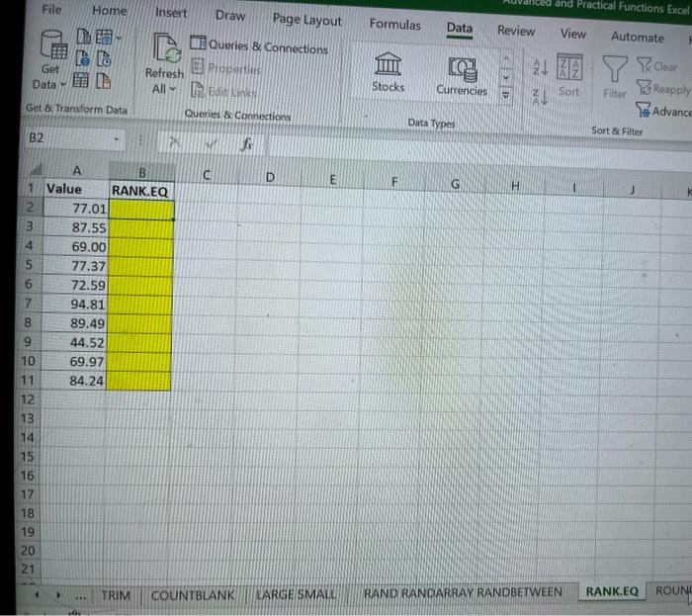Click the Value header cell
Screen dimensions: 692x616
76,189
